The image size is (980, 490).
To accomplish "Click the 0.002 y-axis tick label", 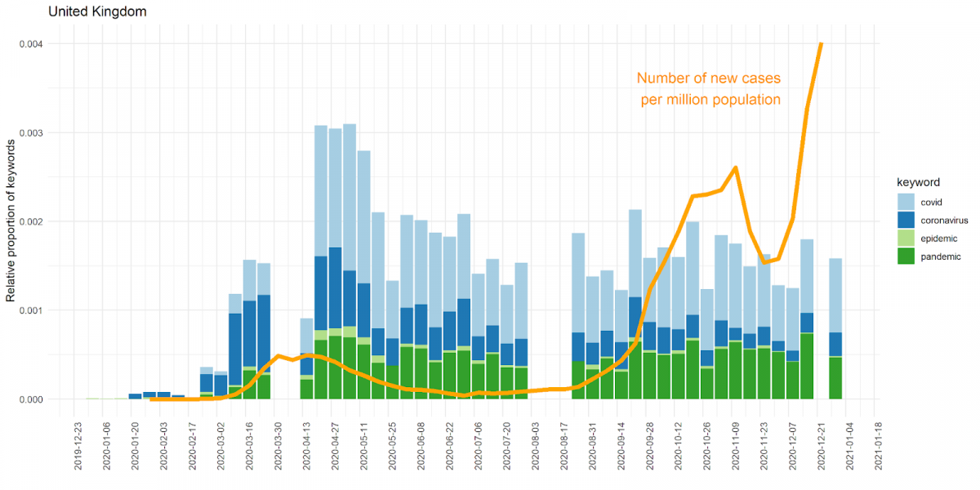I will pos(33,221).
